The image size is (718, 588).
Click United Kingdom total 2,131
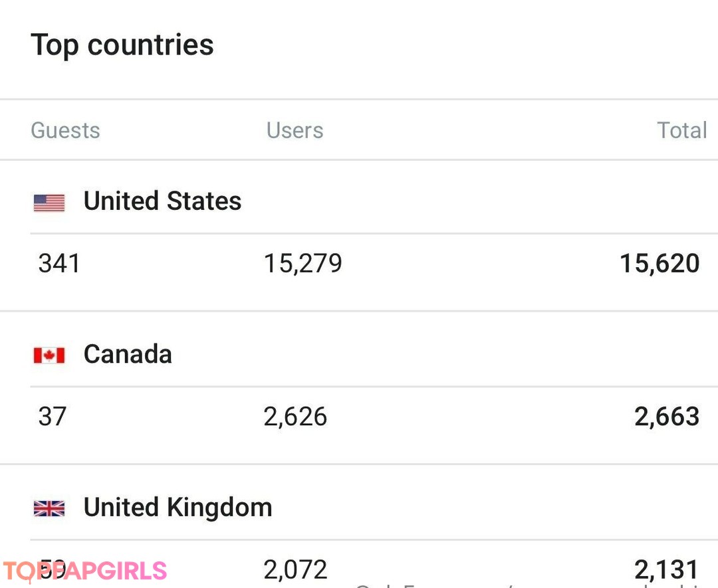pos(666,569)
